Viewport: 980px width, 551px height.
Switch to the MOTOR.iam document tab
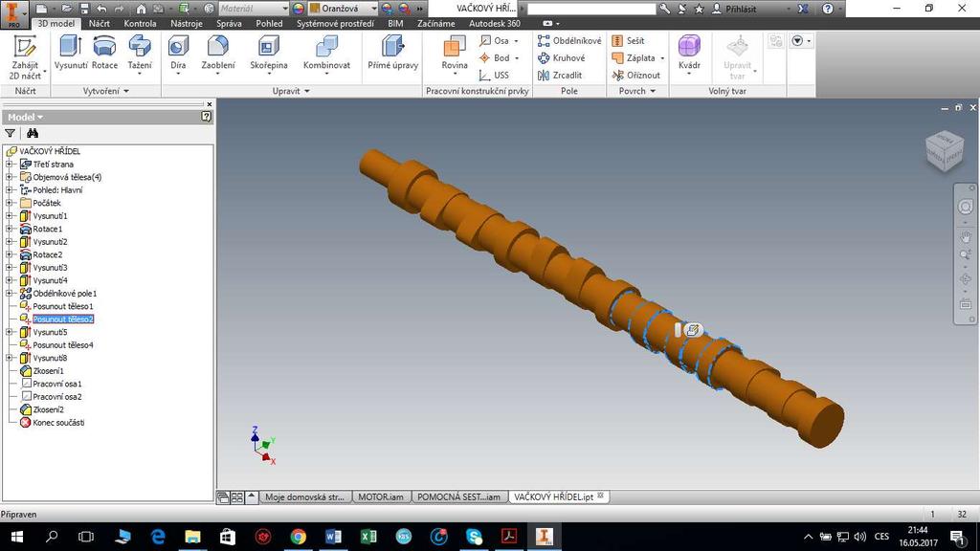[x=381, y=497]
